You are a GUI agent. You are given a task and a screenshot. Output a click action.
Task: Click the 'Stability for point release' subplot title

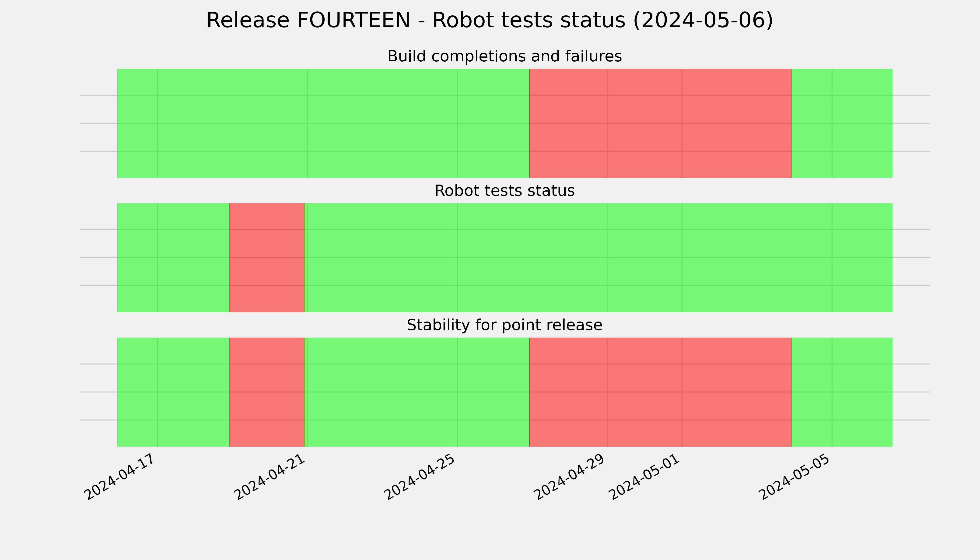[x=505, y=325]
